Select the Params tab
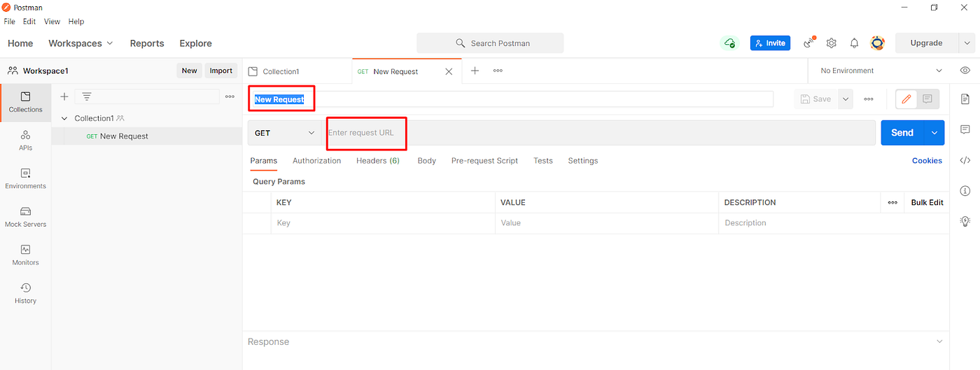This screenshot has height=370, width=980. (x=264, y=160)
